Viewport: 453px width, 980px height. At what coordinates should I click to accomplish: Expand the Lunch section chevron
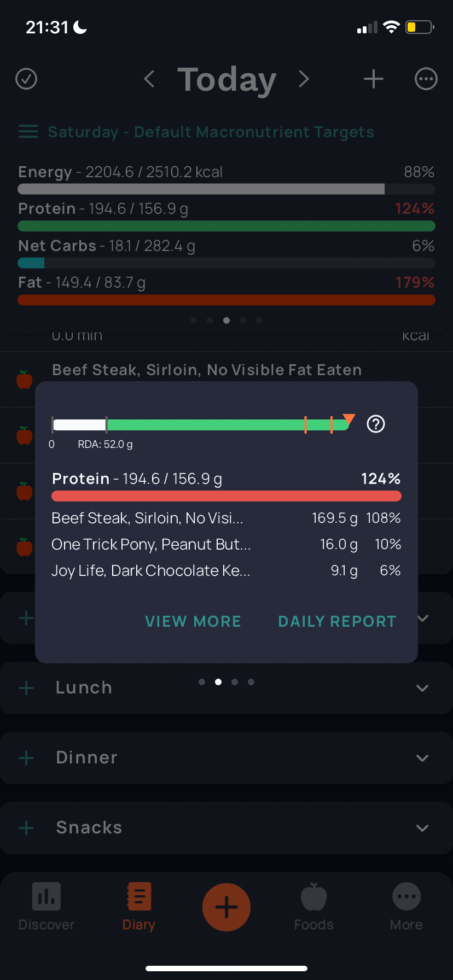point(422,688)
